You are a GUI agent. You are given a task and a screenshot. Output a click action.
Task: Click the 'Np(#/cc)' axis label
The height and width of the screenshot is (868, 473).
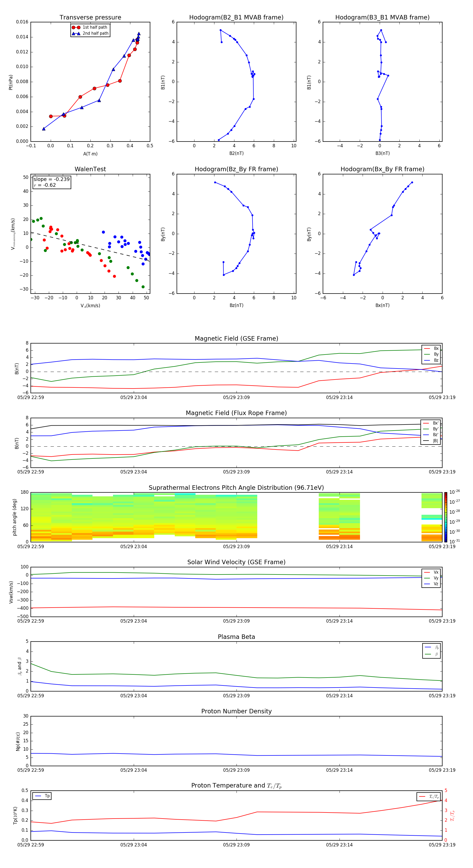(18, 741)
